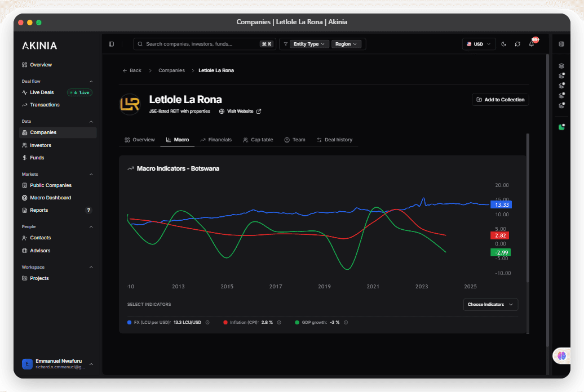Click the user avatar icon
This screenshot has height=392, width=584.
coord(27,364)
